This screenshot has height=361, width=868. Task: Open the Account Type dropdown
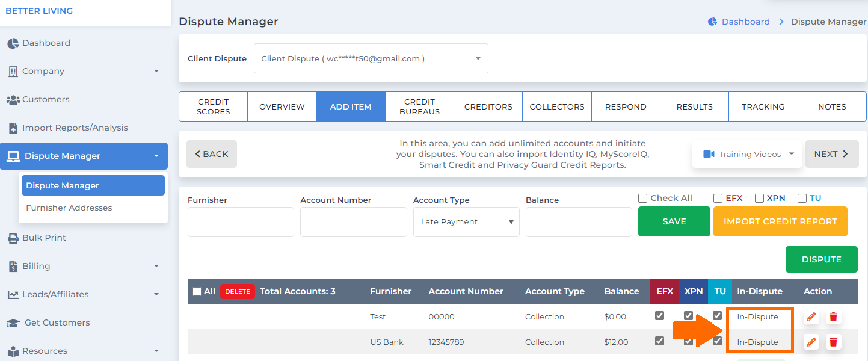466,222
